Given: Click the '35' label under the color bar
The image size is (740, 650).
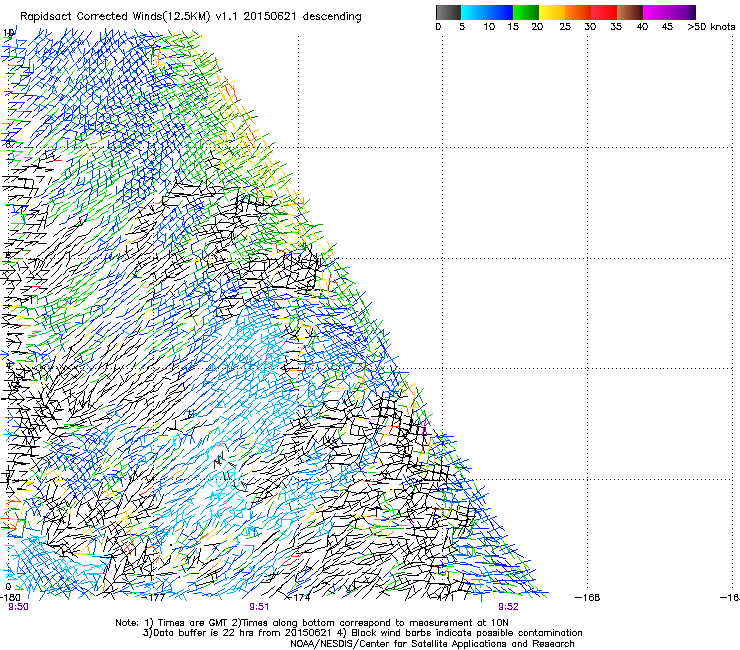Looking at the screenshot, I should [616, 27].
